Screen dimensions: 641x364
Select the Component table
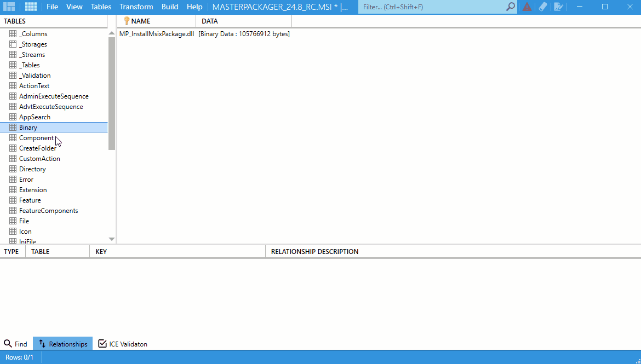(36, 138)
